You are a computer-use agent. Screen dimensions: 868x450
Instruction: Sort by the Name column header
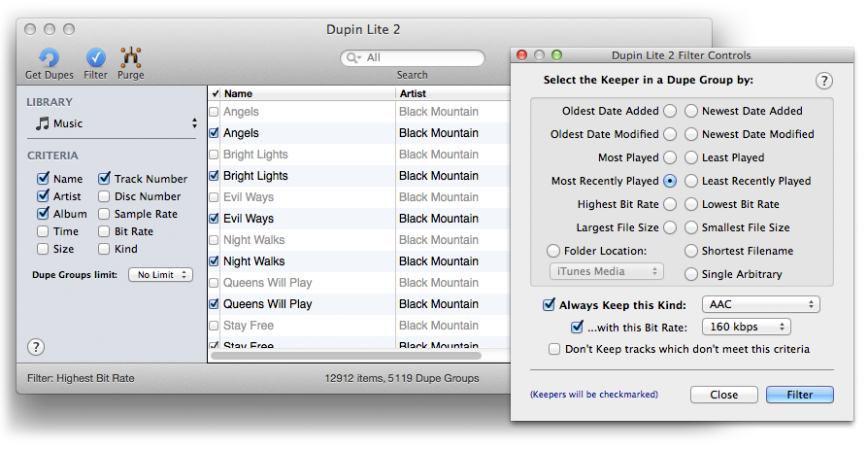coord(308,93)
